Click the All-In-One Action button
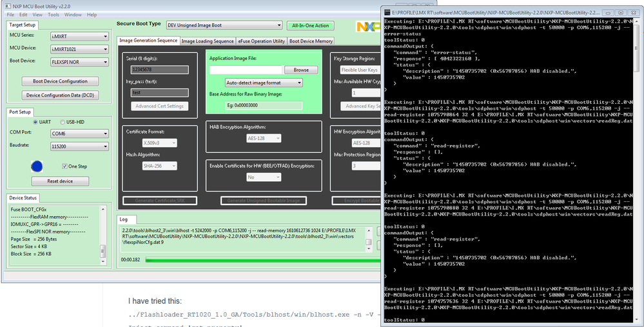 click(x=310, y=25)
